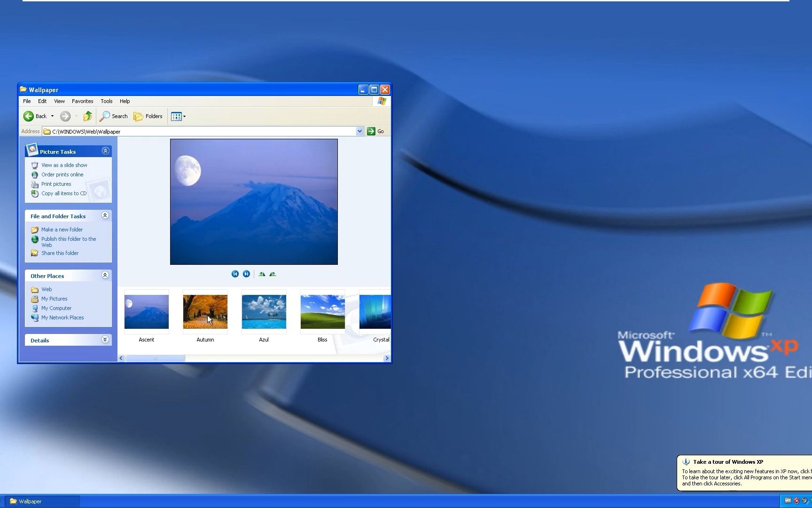
Task: Select the Crystal thumbnail
Action: [x=375, y=312]
